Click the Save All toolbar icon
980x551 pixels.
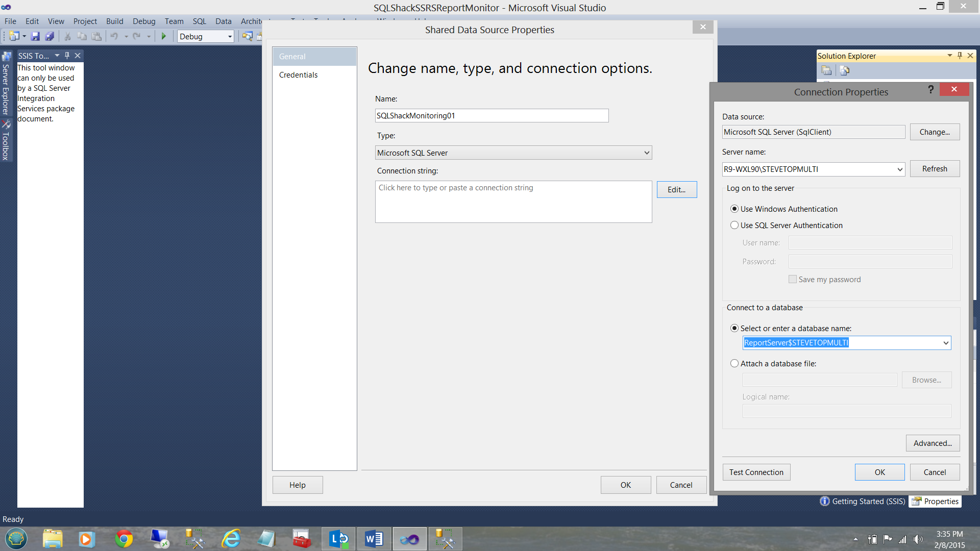(50, 36)
